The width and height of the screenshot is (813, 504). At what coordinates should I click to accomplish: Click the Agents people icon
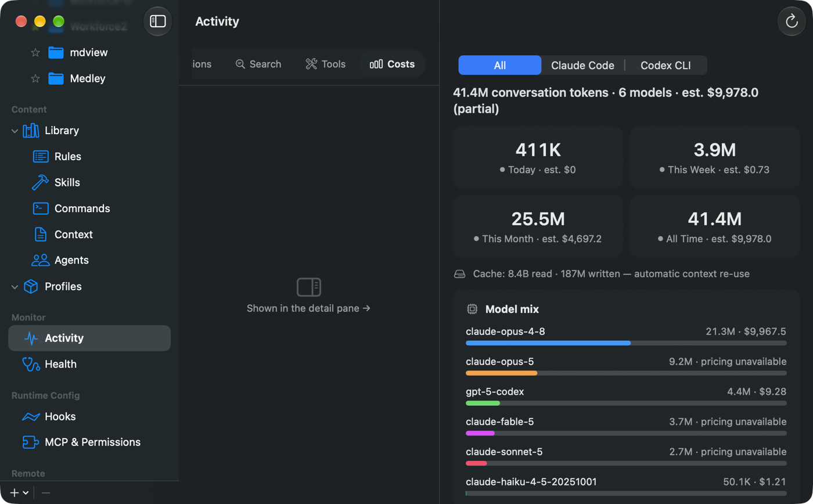tap(41, 260)
